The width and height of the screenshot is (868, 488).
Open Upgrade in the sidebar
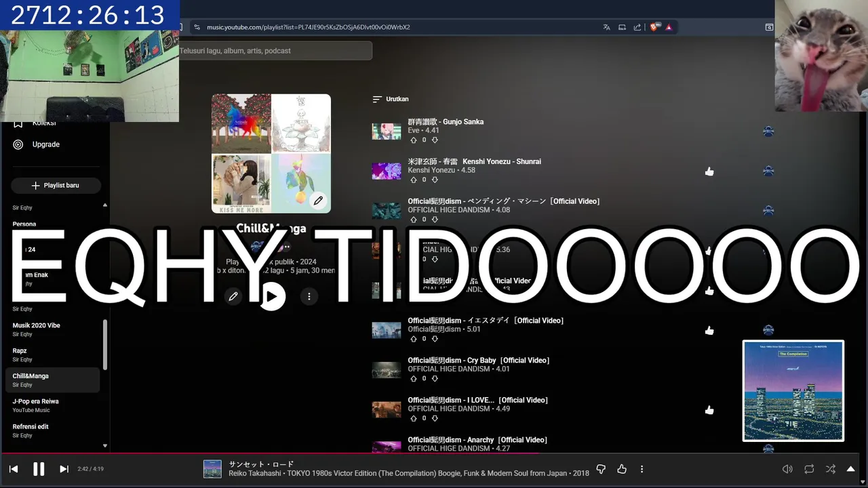pos(46,144)
